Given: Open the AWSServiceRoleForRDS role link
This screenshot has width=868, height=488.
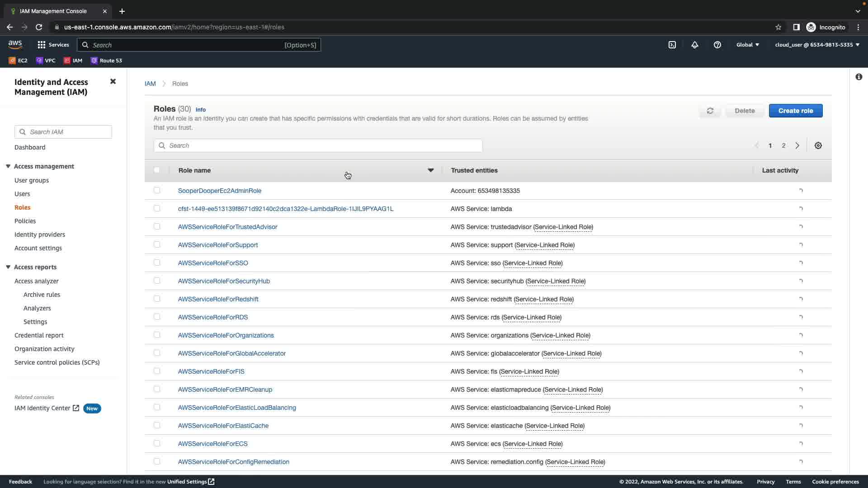Looking at the screenshot, I should (x=213, y=317).
